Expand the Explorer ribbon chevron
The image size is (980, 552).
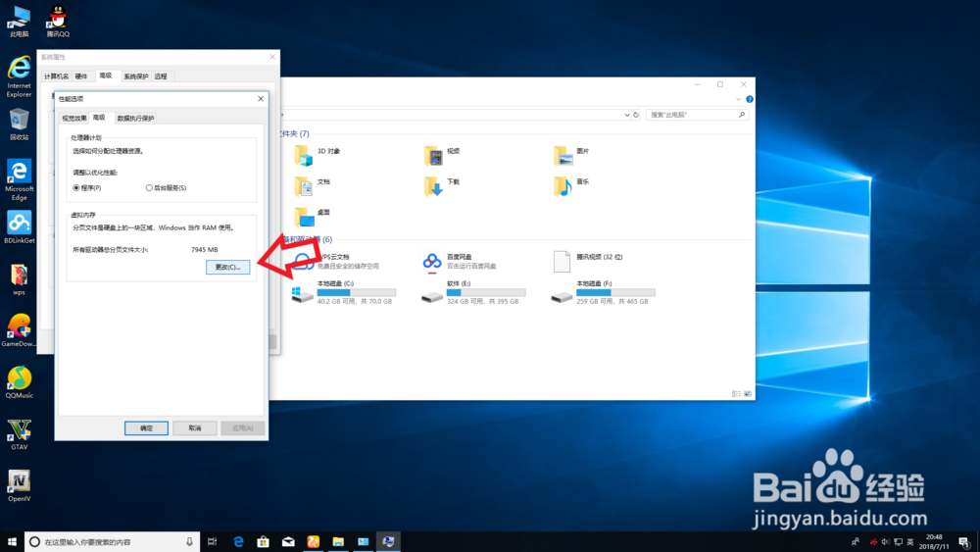tap(738, 99)
